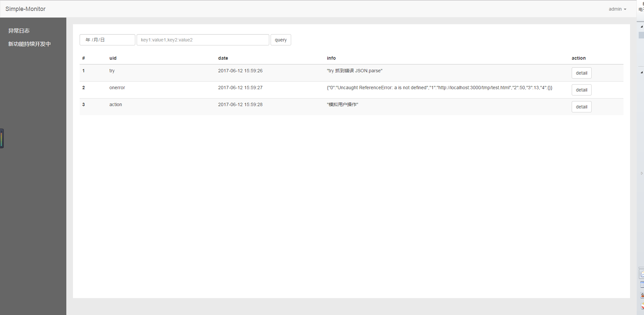This screenshot has height=315, width=644.
Task: Click the 'info' column header
Action: (x=331, y=58)
